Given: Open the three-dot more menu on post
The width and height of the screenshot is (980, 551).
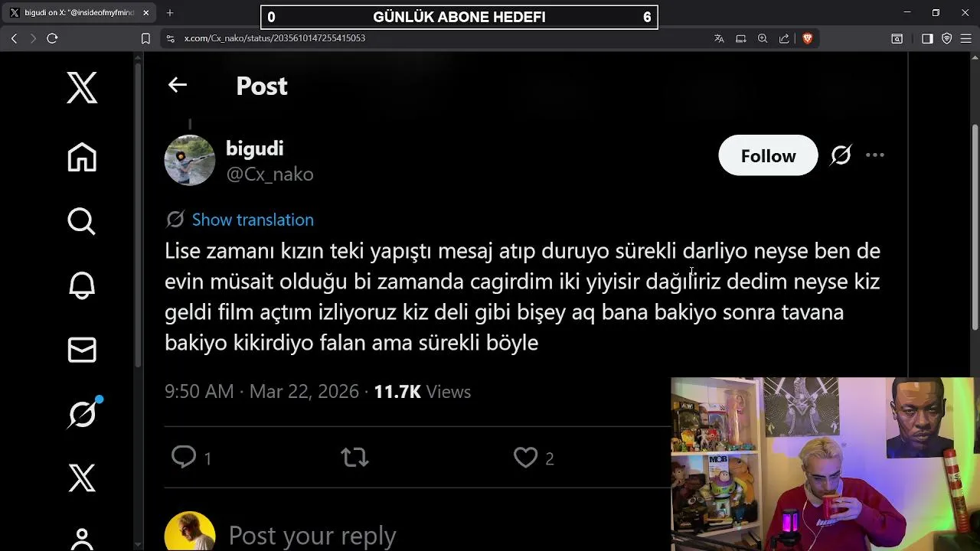Looking at the screenshot, I should (x=875, y=155).
